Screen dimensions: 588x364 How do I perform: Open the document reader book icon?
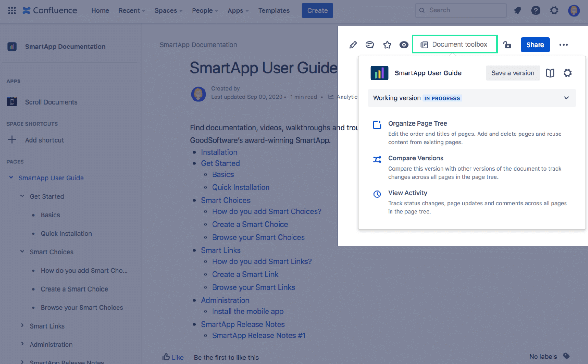tap(550, 73)
